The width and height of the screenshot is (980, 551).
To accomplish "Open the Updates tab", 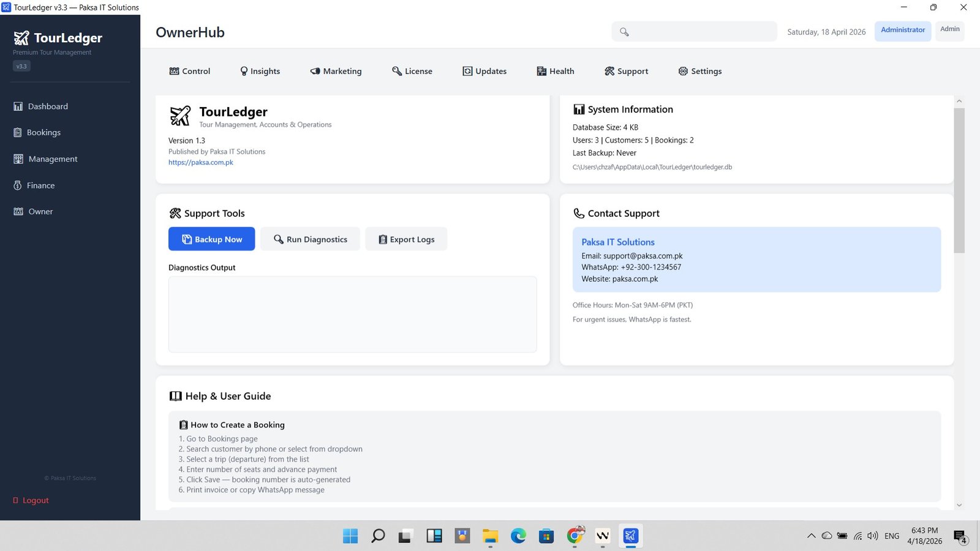I will tap(484, 72).
